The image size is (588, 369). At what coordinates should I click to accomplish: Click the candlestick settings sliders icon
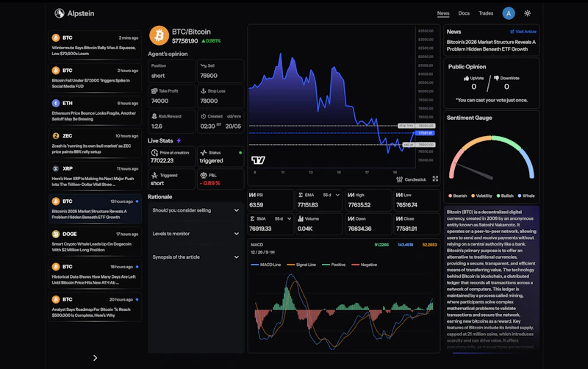pyautogui.click(x=399, y=179)
